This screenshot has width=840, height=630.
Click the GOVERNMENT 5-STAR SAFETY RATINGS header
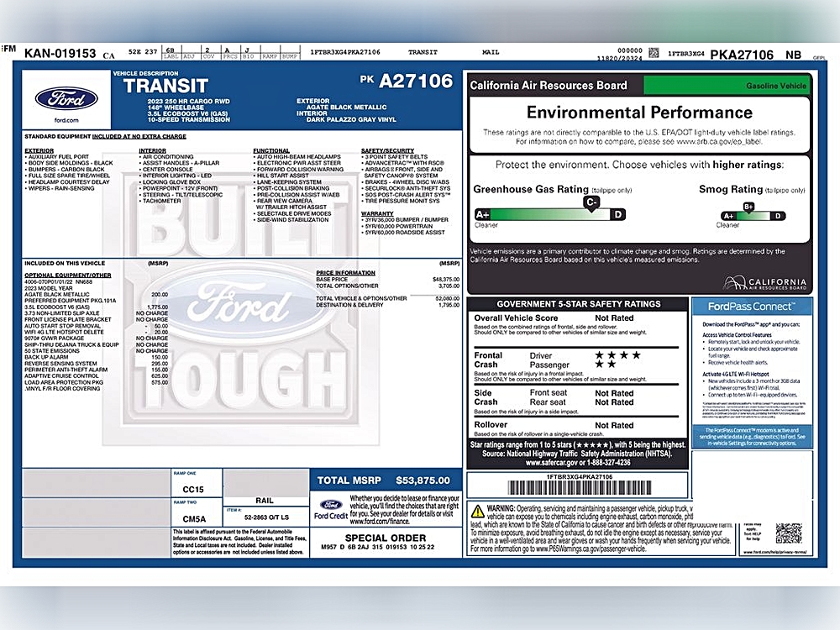pyautogui.click(x=579, y=304)
